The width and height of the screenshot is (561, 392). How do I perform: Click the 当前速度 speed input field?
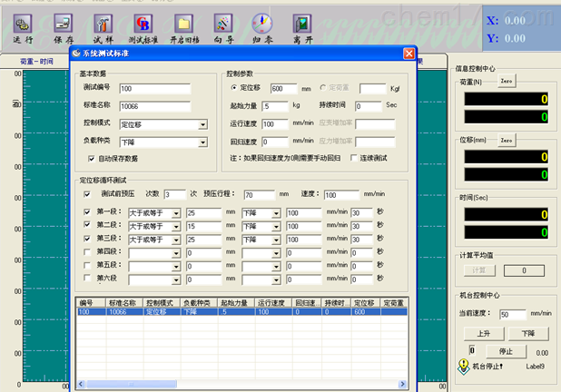click(x=513, y=314)
